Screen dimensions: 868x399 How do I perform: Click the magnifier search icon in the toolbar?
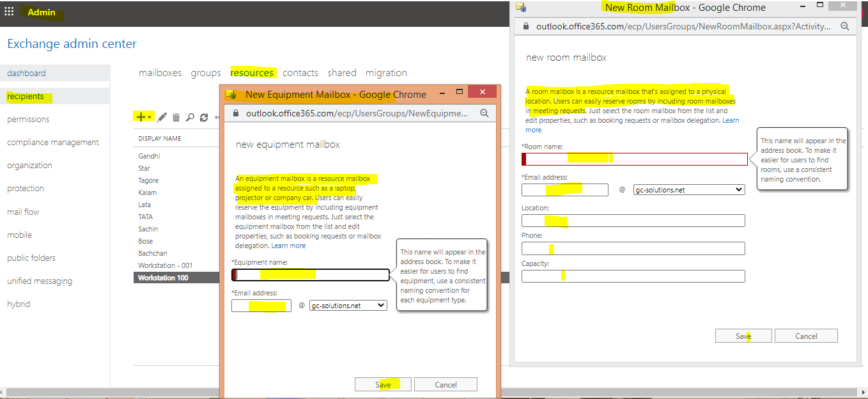190,117
